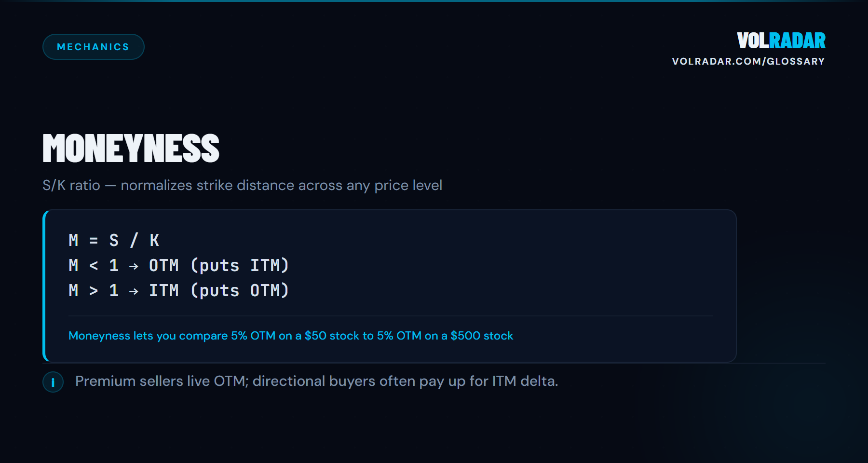Click the Premium sellers tip text
Viewport: 868px width, 463px height.
click(316, 381)
